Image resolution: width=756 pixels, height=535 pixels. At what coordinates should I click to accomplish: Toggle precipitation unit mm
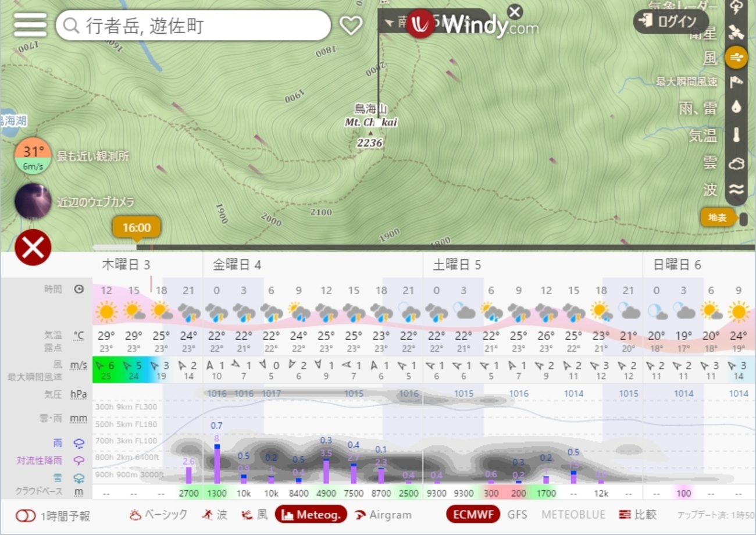click(x=79, y=418)
